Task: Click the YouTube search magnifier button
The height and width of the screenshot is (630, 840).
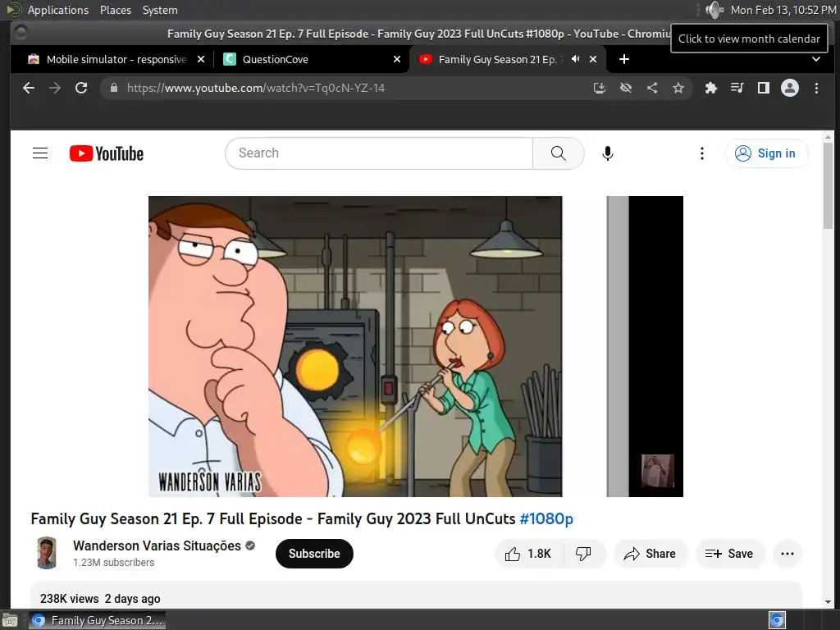Action: (x=558, y=153)
